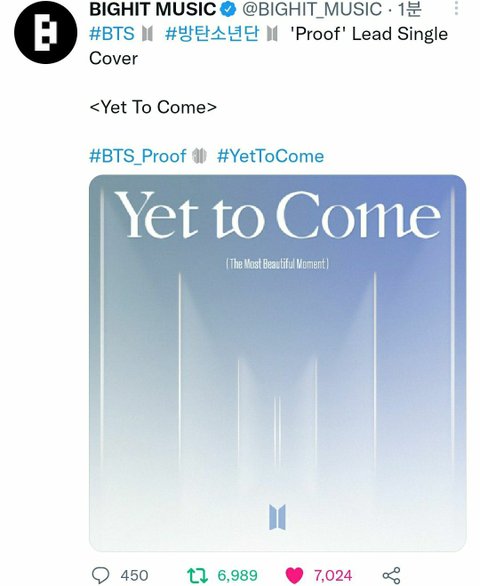Open the BIGHIT MUSIC profile avatar
This screenshot has height=586, width=480.
coord(46,32)
